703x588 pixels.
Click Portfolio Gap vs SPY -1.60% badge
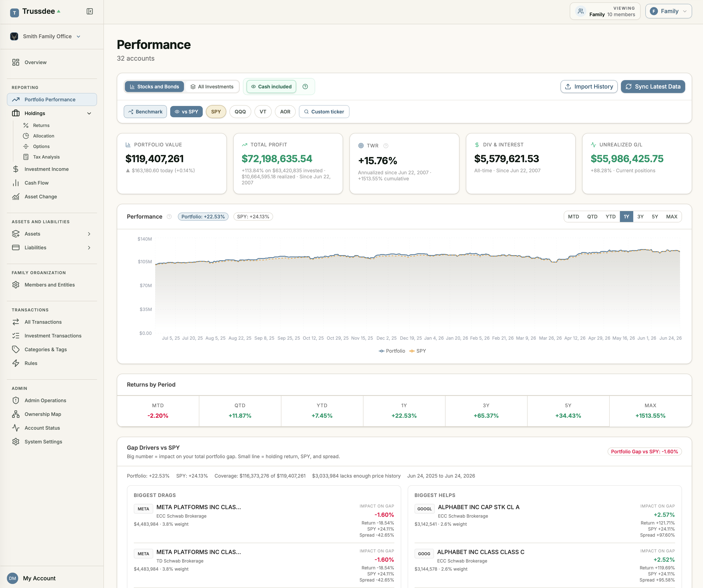tap(644, 451)
